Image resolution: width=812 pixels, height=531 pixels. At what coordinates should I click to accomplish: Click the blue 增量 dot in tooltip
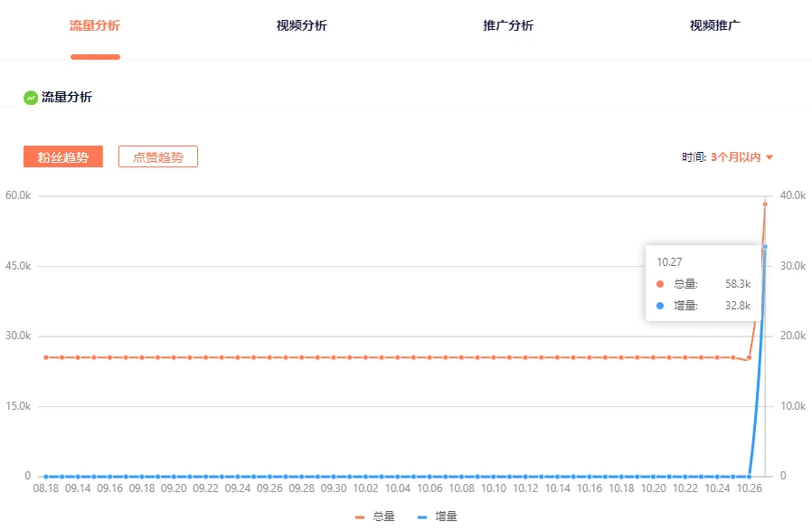pyautogui.click(x=660, y=306)
